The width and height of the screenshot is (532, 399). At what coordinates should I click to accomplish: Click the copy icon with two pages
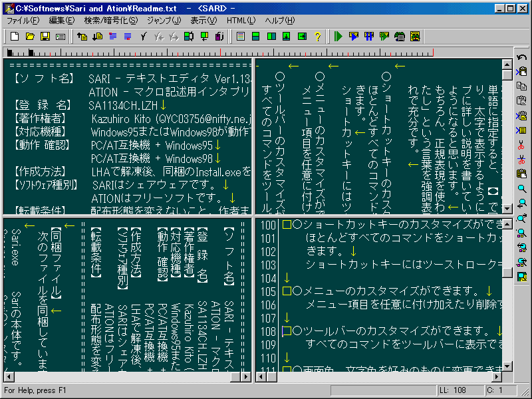point(522,86)
